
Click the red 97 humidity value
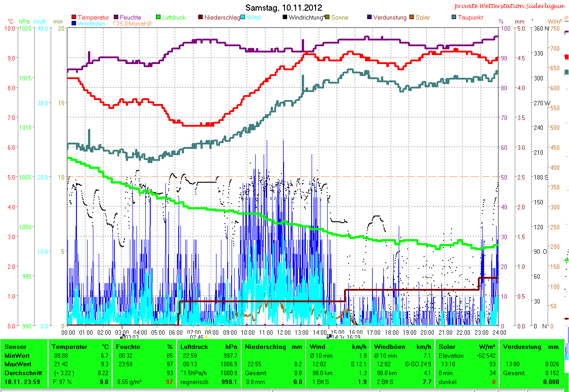(x=169, y=382)
